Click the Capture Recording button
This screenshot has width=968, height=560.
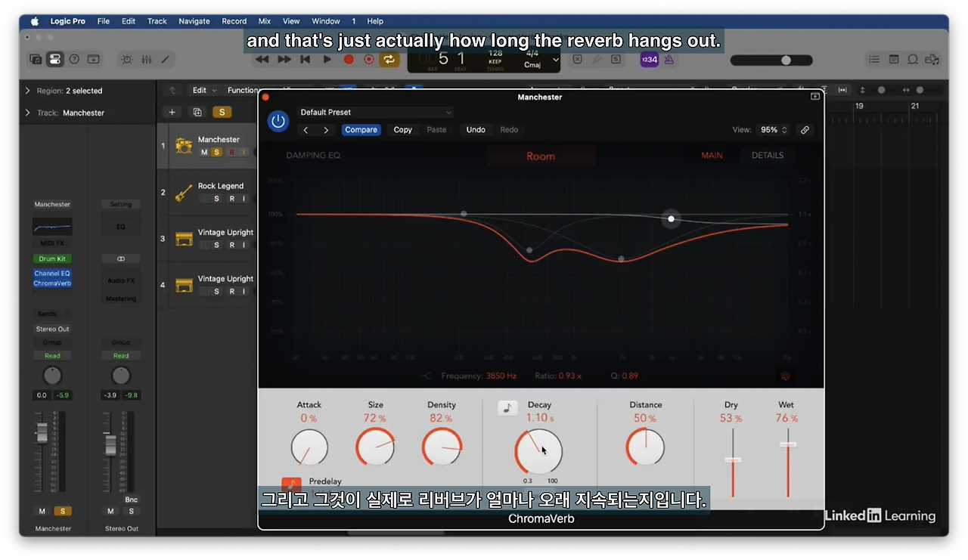point(369,59)
